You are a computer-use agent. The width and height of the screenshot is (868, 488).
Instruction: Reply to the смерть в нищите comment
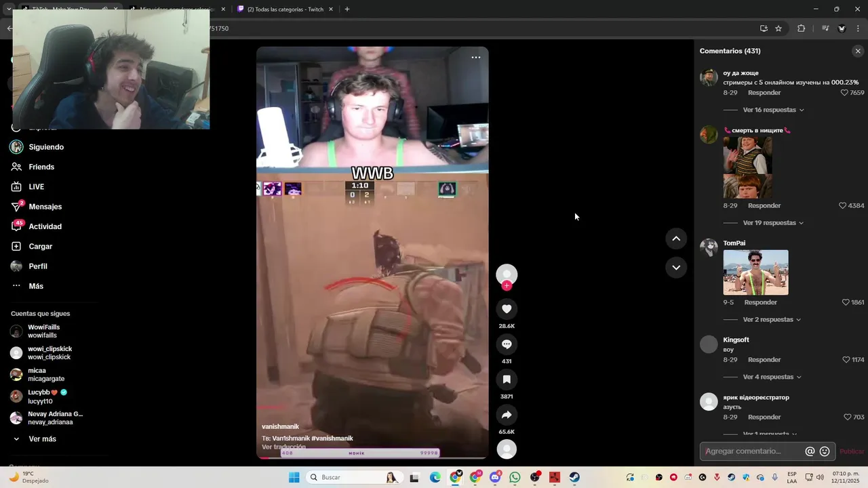(x=764, y=205)
